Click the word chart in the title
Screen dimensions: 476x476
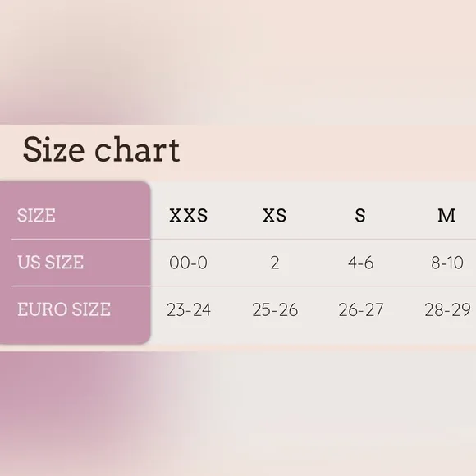[138, 149]
